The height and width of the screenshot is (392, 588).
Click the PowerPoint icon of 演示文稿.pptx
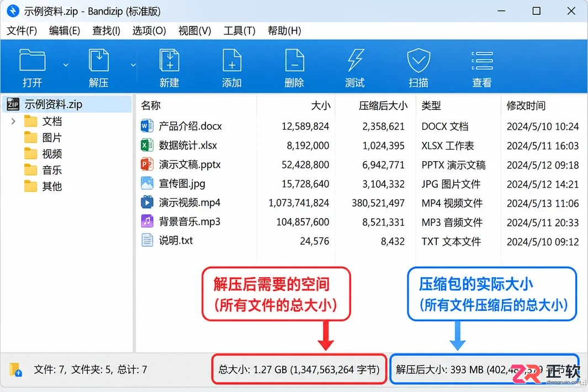[147, 164]
